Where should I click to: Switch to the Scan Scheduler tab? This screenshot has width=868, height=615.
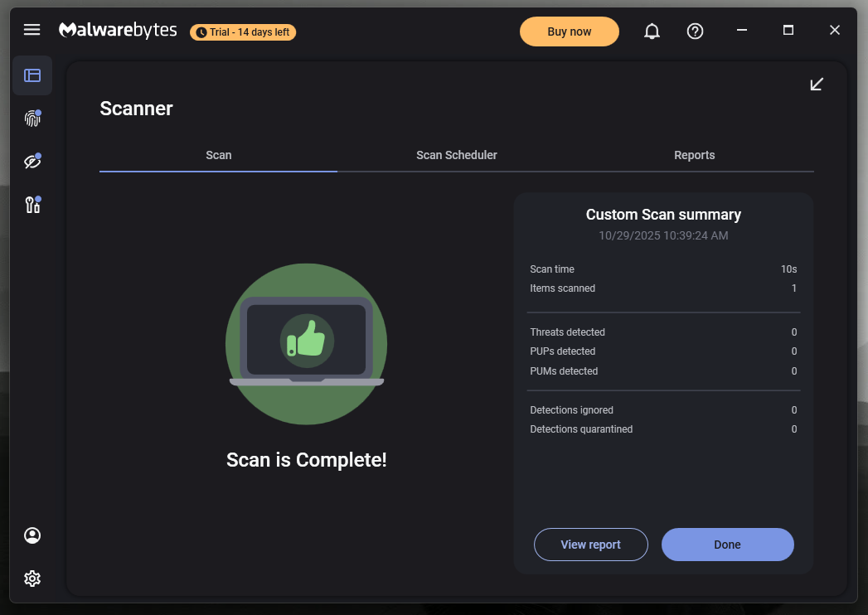[457, 155]
